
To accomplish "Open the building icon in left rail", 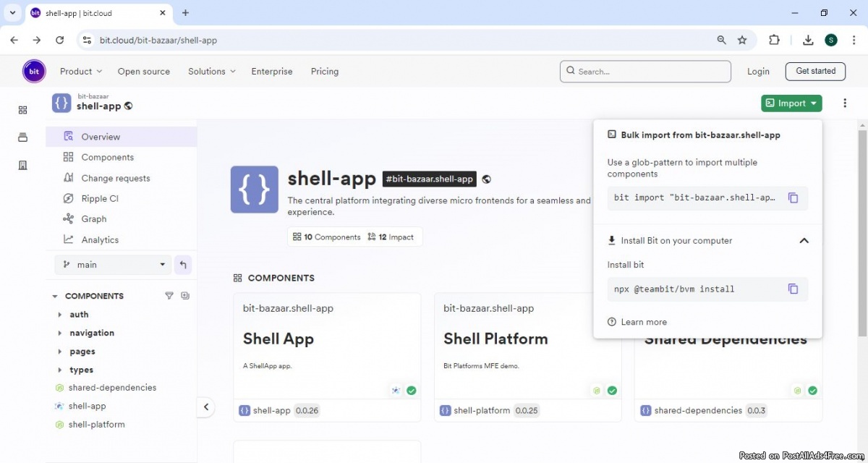I will pos(22,165).
